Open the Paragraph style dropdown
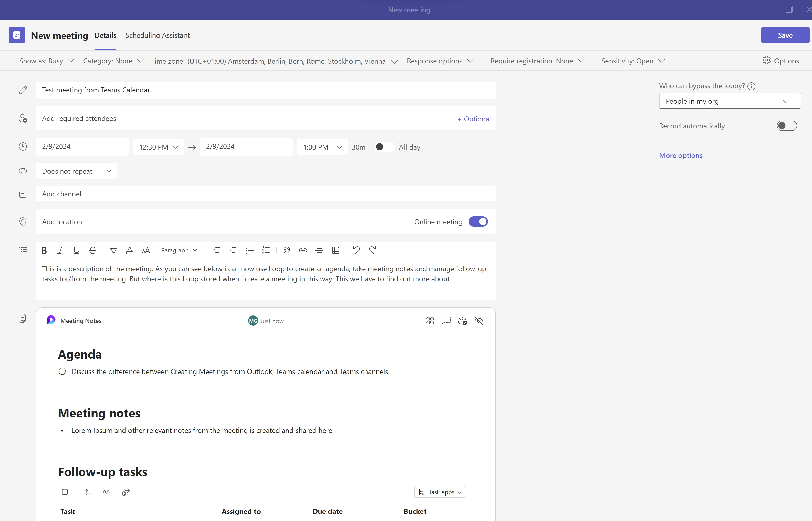 [x=179, y=250]
